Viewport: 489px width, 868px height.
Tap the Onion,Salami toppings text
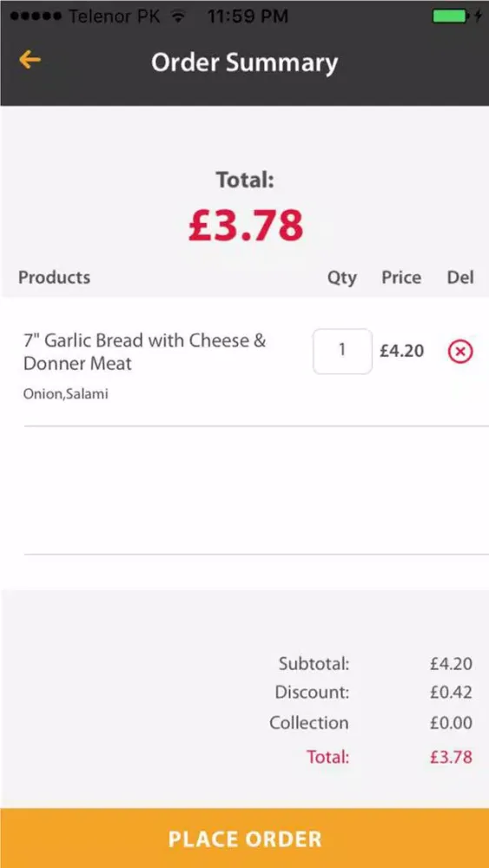click(x=65, y=394)
